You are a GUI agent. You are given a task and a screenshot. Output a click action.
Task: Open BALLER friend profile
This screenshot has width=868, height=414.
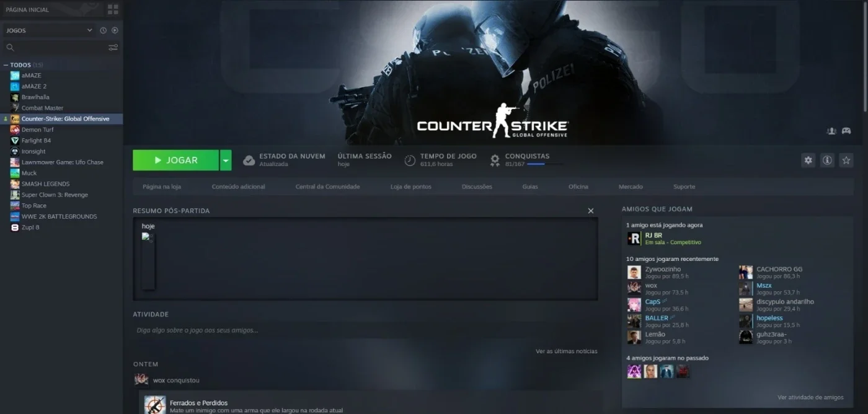657,318
